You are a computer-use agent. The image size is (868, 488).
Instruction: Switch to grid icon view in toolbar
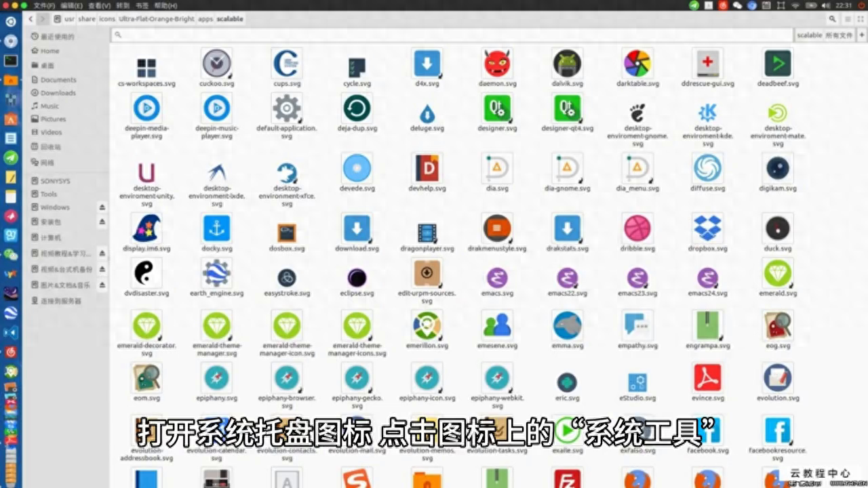(859, 19)
